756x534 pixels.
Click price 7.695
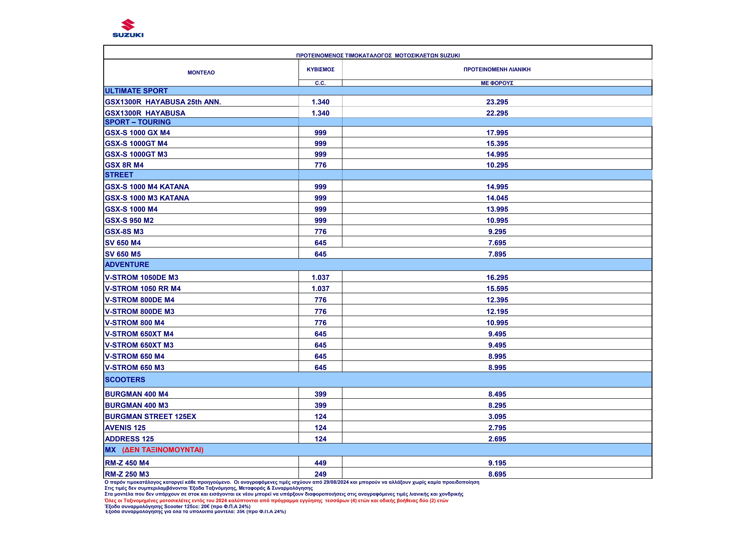497,243
